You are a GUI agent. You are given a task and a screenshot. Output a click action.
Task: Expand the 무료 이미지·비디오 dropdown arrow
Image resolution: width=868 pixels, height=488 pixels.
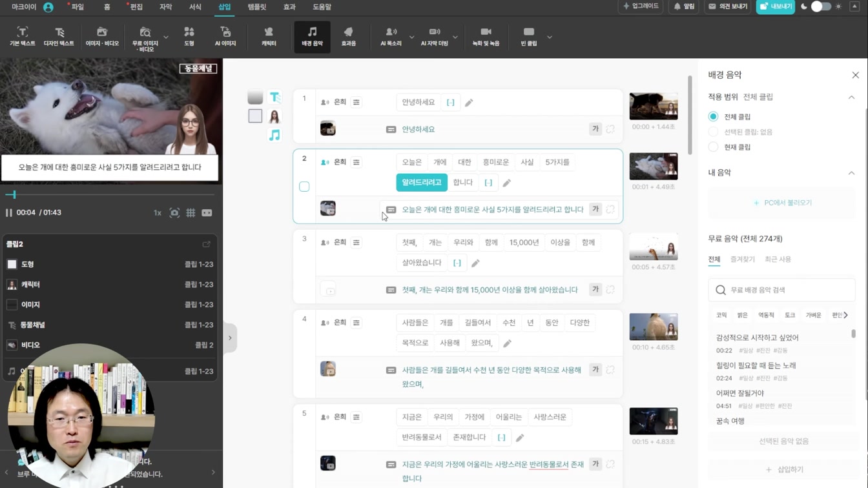pyautogui.click(x=166, y=37)
